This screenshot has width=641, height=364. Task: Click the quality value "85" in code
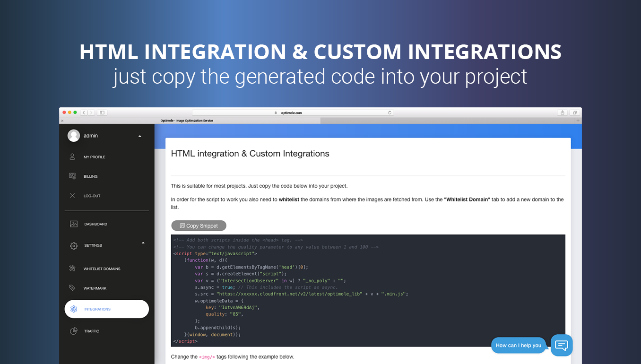tap(235, 314)
